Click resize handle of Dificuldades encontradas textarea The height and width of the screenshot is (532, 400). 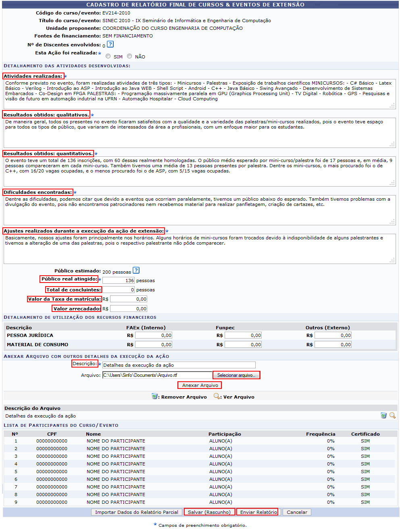point(392,222)
